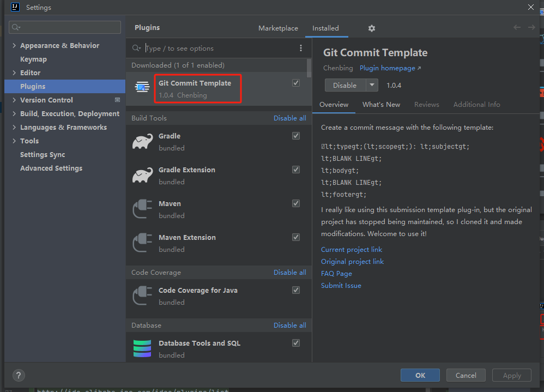Open the Disable button dropdown arrow
The height and width of the screenshot is (392, 544).
(372, 85)
